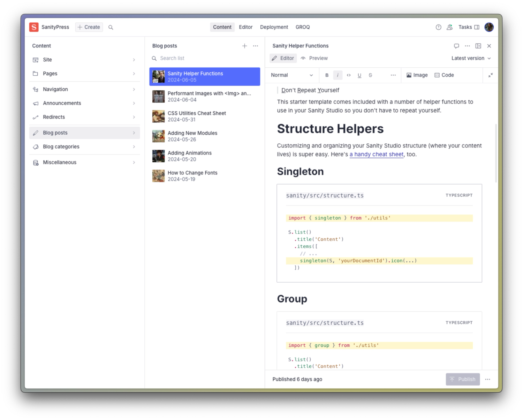
Task: Insert an Image block
Action: coord(417,75)
